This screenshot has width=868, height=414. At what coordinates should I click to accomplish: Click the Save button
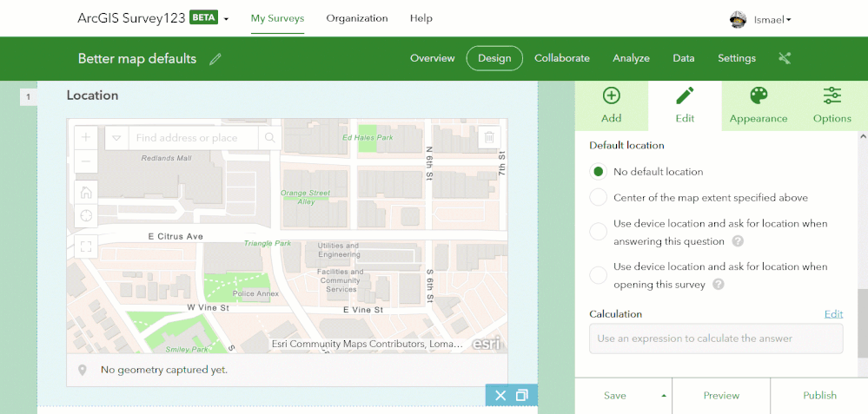click(615, 395)
